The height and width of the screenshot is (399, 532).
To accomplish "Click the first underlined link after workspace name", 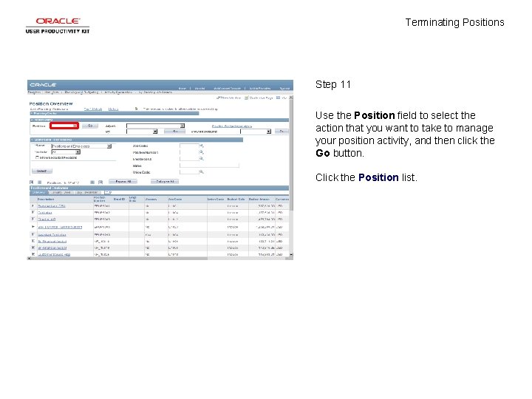I will 93,109.
